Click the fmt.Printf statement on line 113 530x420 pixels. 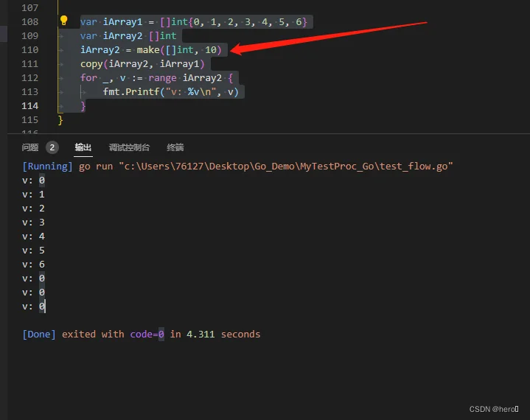[173, 91]
